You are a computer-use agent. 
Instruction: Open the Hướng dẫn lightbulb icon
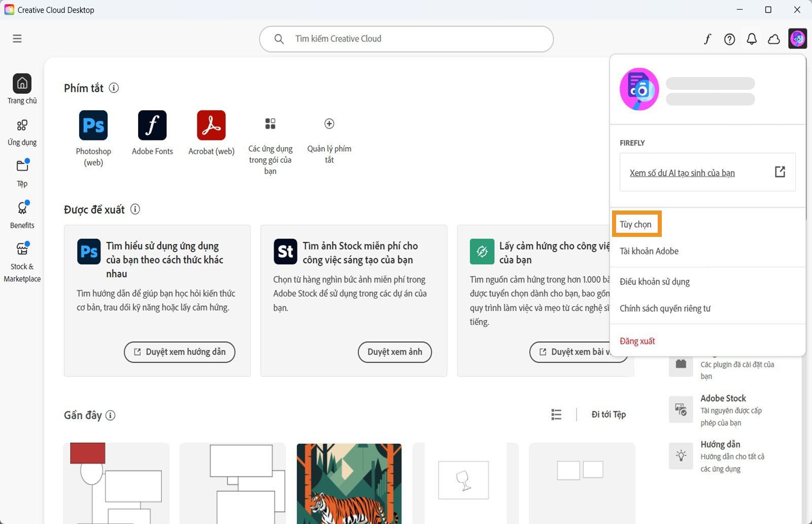(681, 456)
